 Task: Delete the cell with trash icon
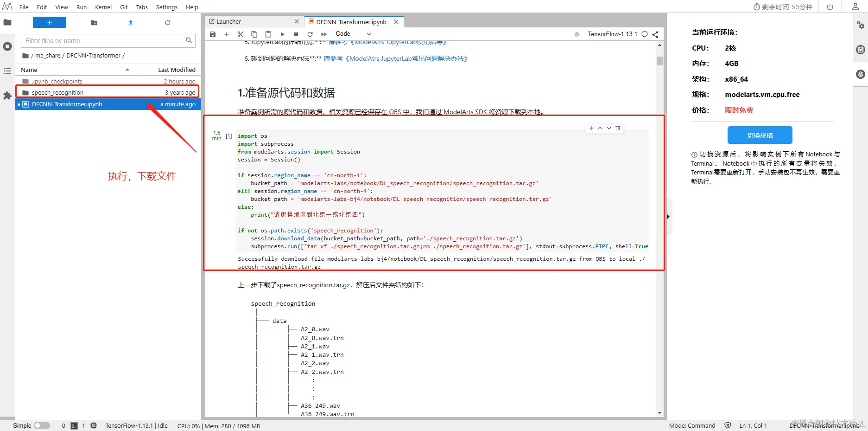coord(618,128)
